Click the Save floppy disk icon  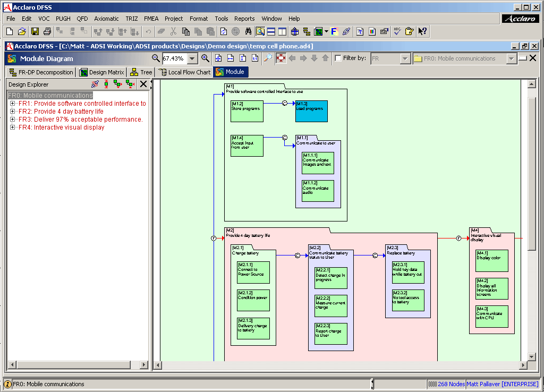click(35, 32)
